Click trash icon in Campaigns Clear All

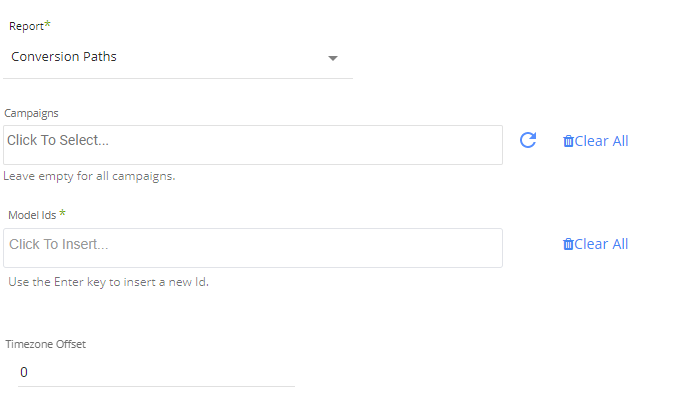(x=568, y=142)
